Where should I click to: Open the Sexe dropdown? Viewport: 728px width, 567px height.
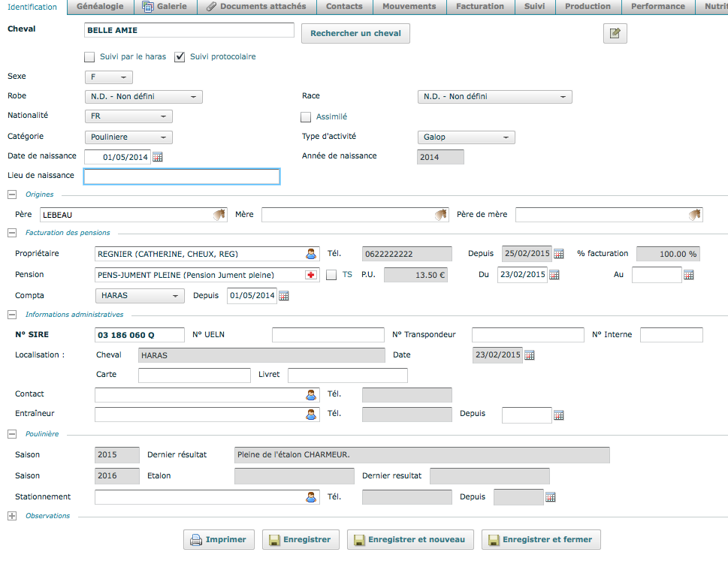(109, 77)
